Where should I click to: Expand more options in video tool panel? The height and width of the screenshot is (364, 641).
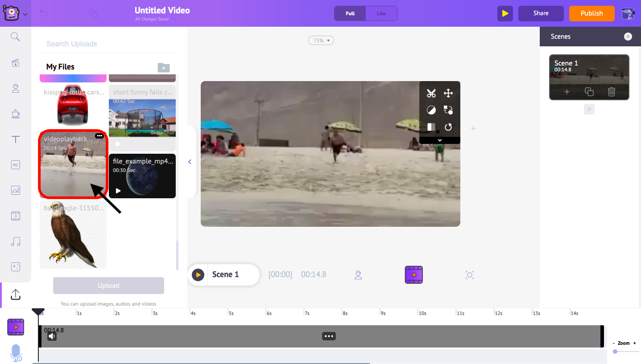[x=439, y=140]
